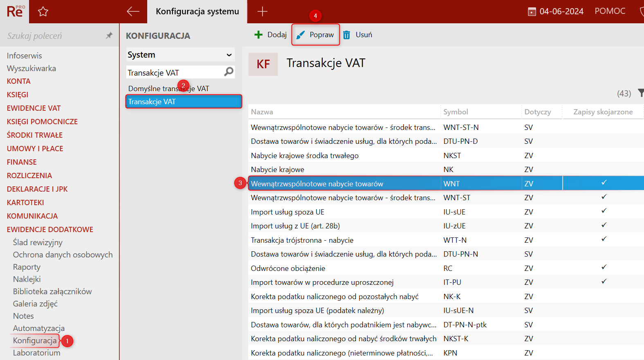
Task: Select Domyślne transakcje VAT in list
Action: pyautogui.click(x=168, y=89)
